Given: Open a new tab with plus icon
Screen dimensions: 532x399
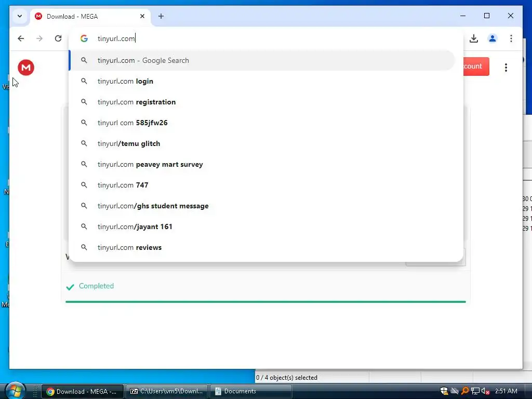Looking at the screenshot, I should pos(161,16).
